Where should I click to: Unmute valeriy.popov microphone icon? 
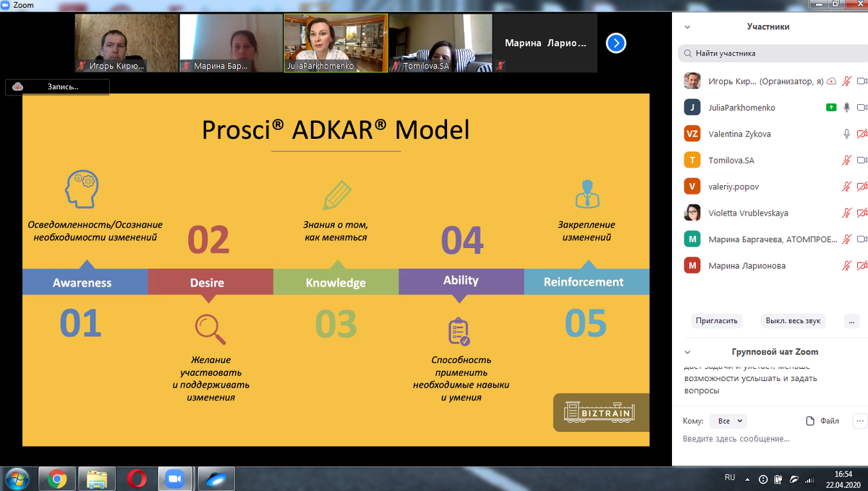pyautogui.click(x=846, y=187)
